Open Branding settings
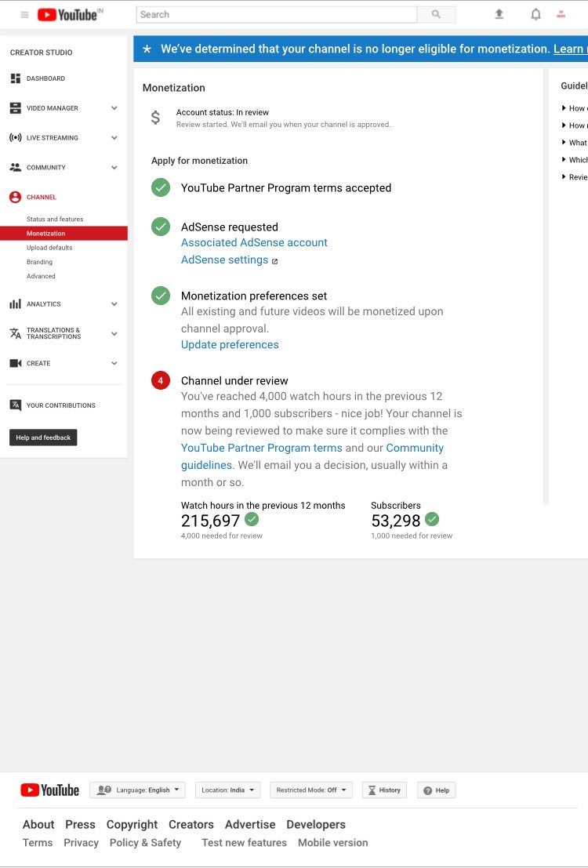The image size is (588, 868). point(39,262)
